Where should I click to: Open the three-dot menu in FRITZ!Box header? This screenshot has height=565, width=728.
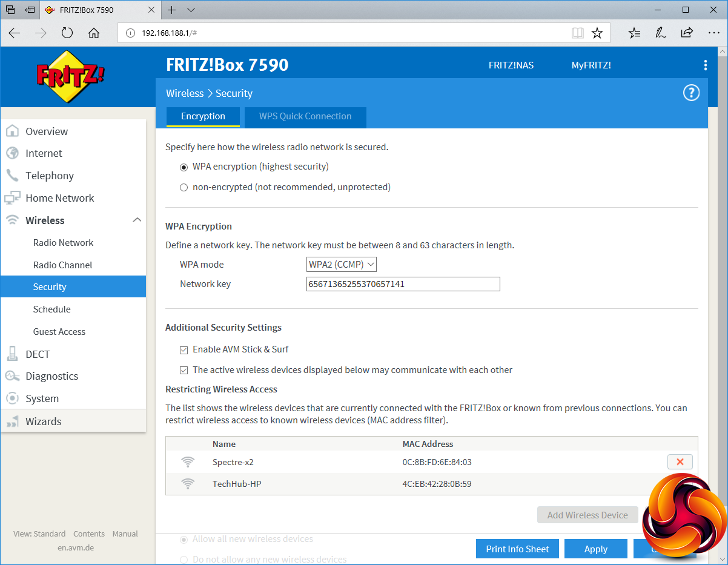coord(705,65)
